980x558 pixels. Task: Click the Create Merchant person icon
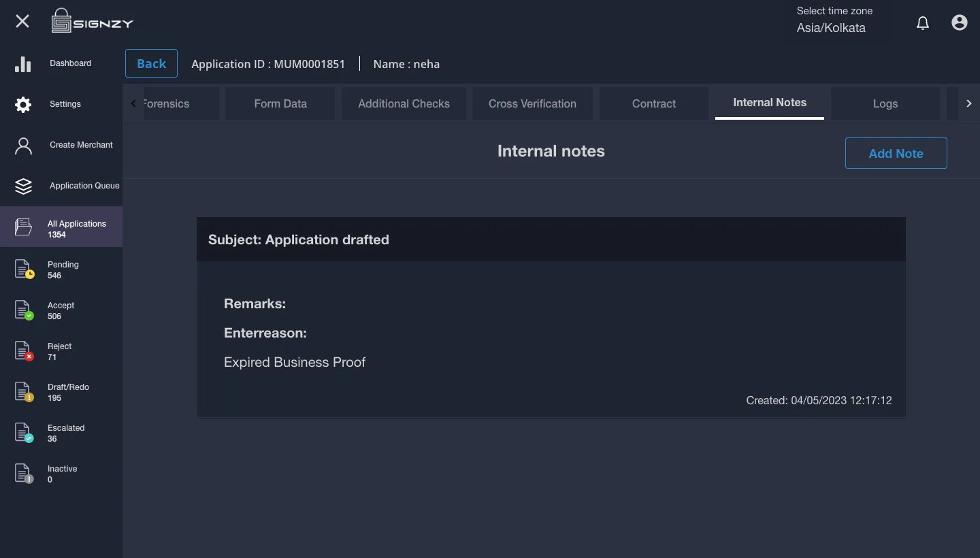pos(23,146)
